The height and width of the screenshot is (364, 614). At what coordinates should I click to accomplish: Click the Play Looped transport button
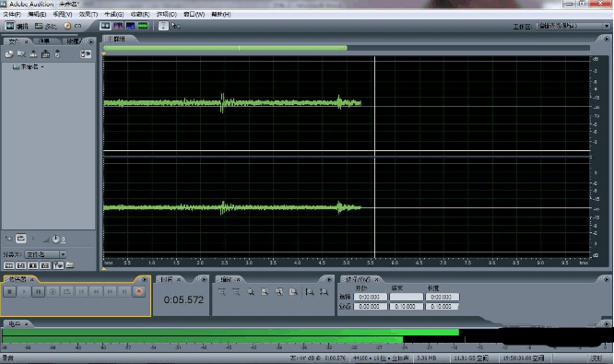(67, 291)
